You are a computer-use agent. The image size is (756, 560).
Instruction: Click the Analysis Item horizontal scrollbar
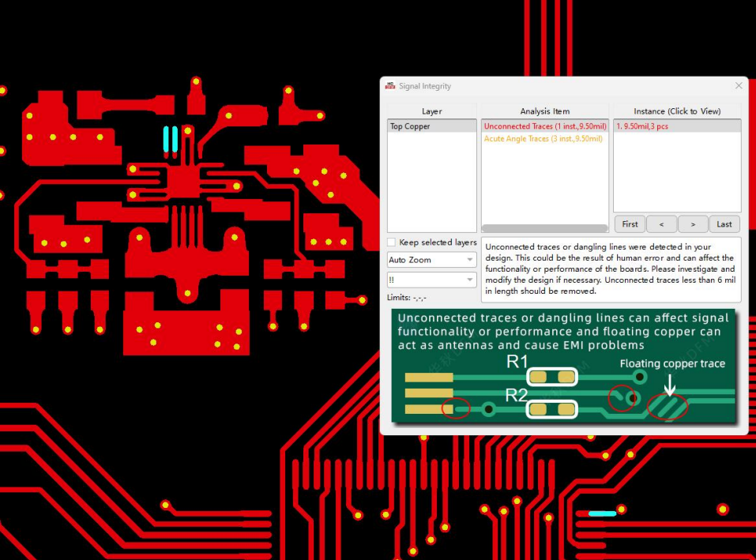[544, 228]
